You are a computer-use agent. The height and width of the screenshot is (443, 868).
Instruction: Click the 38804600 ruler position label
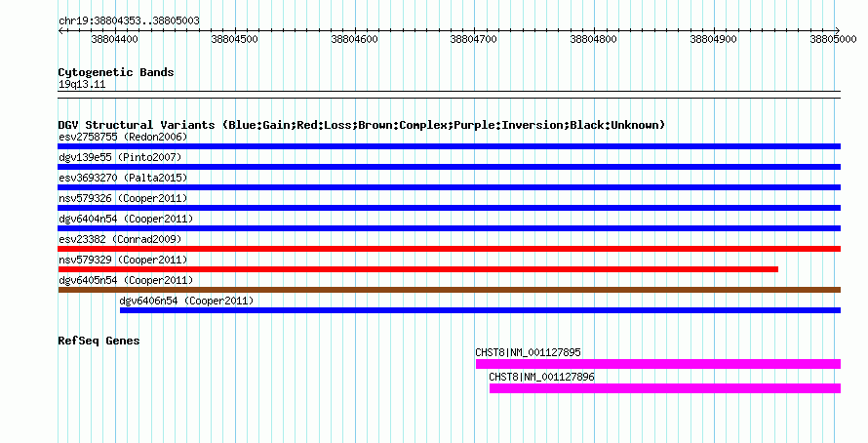(x=354, y=39)
